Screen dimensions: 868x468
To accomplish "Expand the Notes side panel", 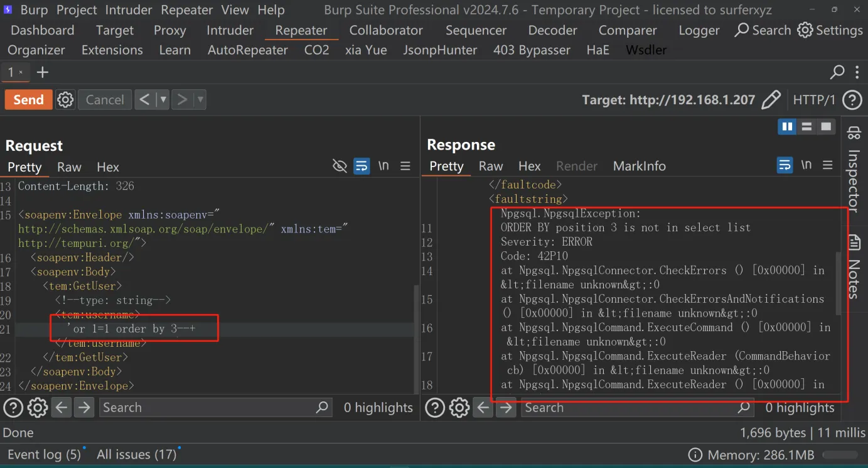I will pyautogui.click(x=854, y=266).
